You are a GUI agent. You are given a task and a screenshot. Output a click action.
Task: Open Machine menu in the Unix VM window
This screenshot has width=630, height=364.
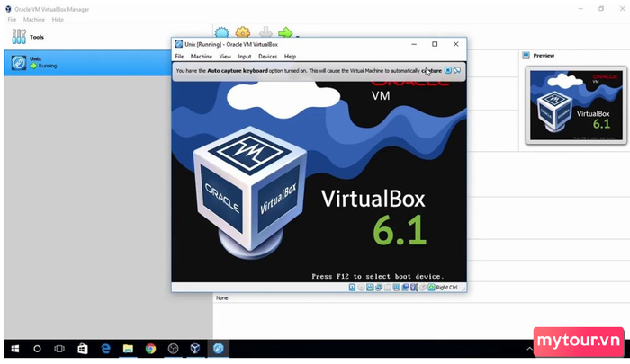point(202,57)
